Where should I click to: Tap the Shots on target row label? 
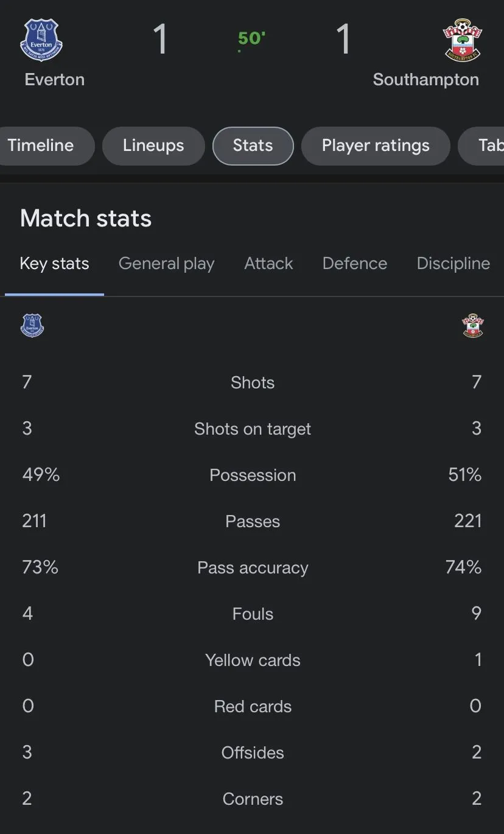pos(253,429)
